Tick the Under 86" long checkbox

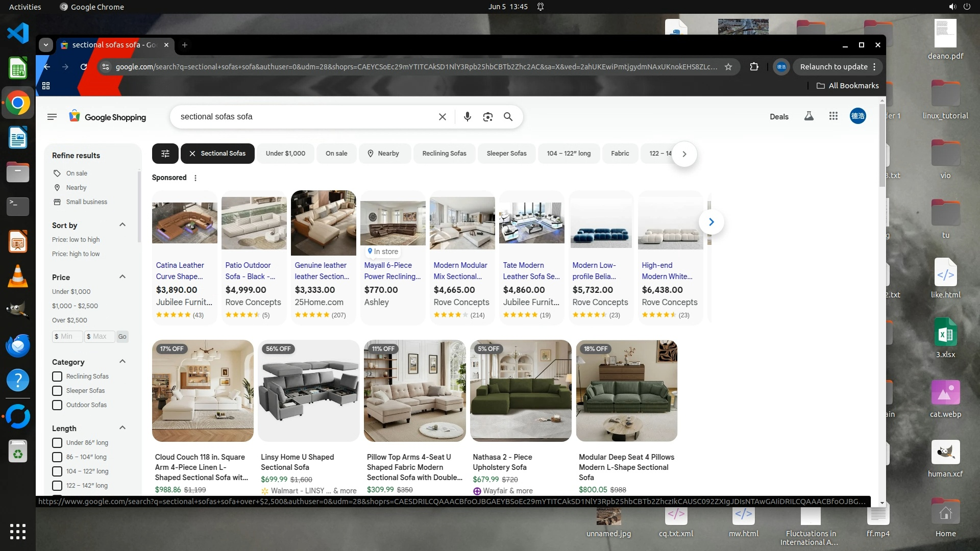57,443
